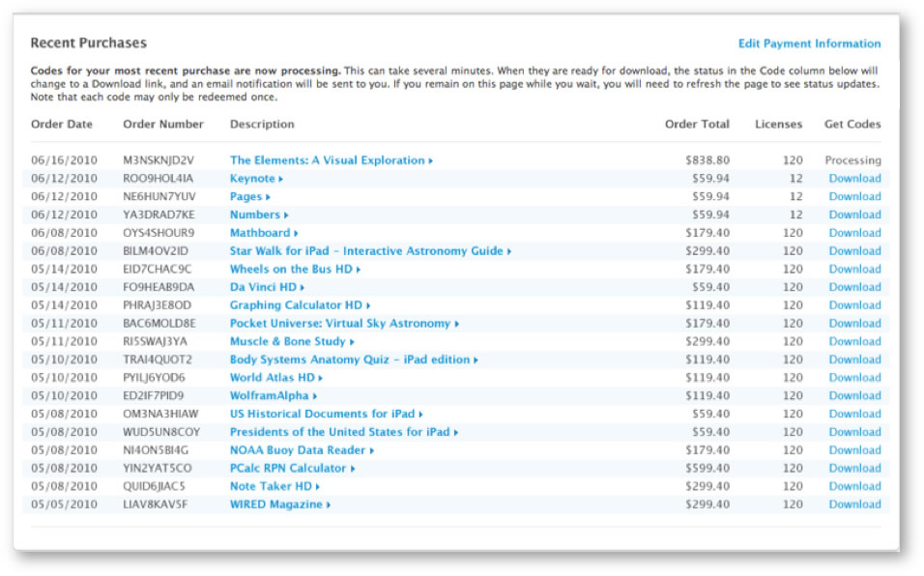Screen dimensions: 924x576
Task: Download codes for the Keynote order
Action: [x=854, y=179]
